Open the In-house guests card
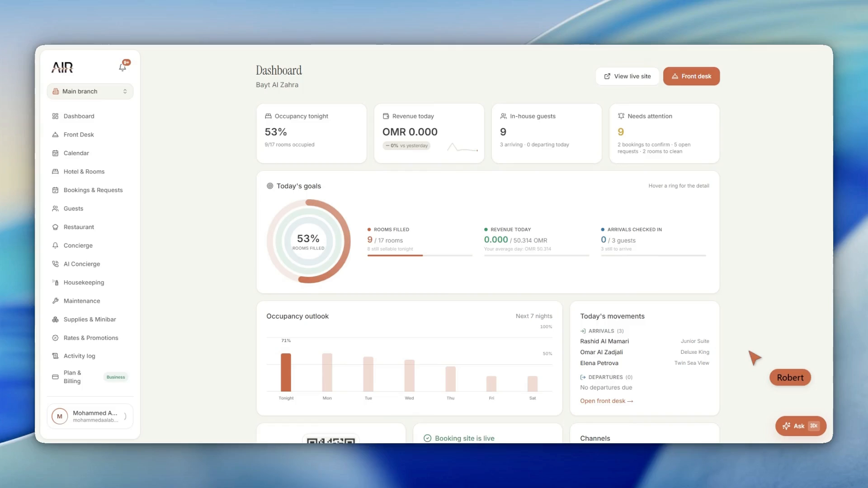 pos(547,133)
